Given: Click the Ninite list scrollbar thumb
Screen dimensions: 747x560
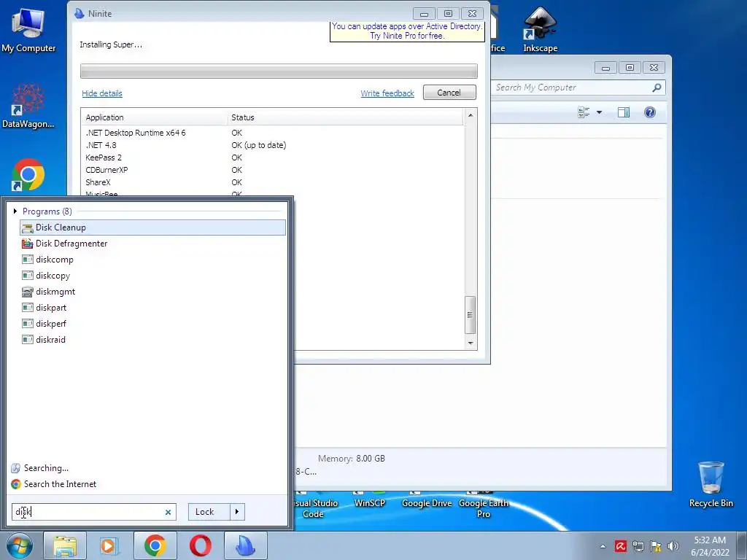Looking at the screenshot, I should 471,315.
